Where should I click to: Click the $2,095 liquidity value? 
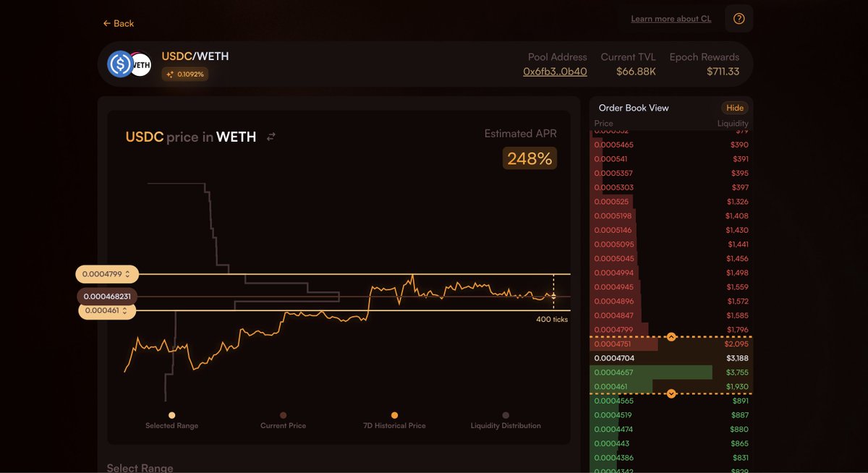click(x=738, y=344)
